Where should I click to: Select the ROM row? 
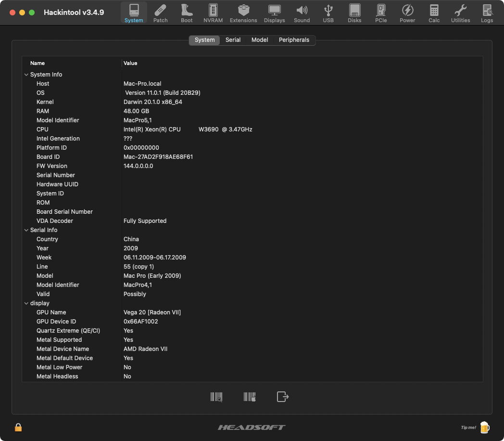point(252,203)
